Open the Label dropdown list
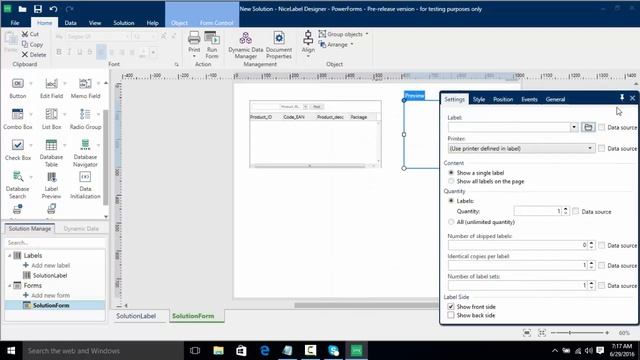 tap(574, 127)
